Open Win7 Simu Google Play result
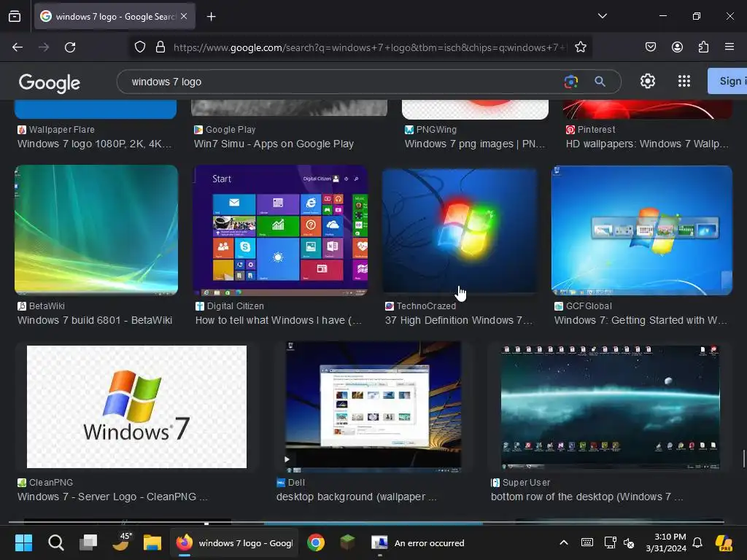 (274, 144)
